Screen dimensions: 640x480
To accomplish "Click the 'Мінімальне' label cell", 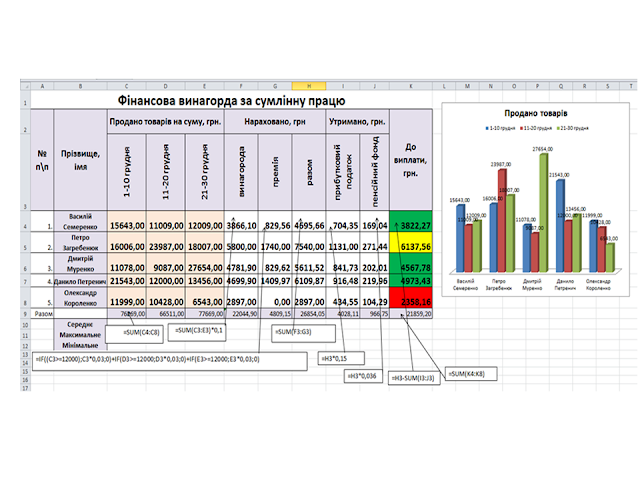I will click(x=80, y=345).
